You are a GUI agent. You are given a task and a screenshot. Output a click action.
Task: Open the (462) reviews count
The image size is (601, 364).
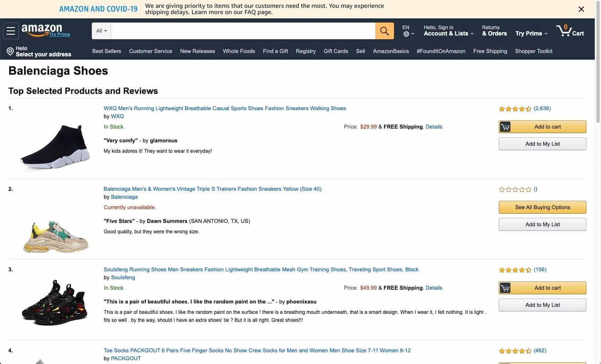point(540,351)
